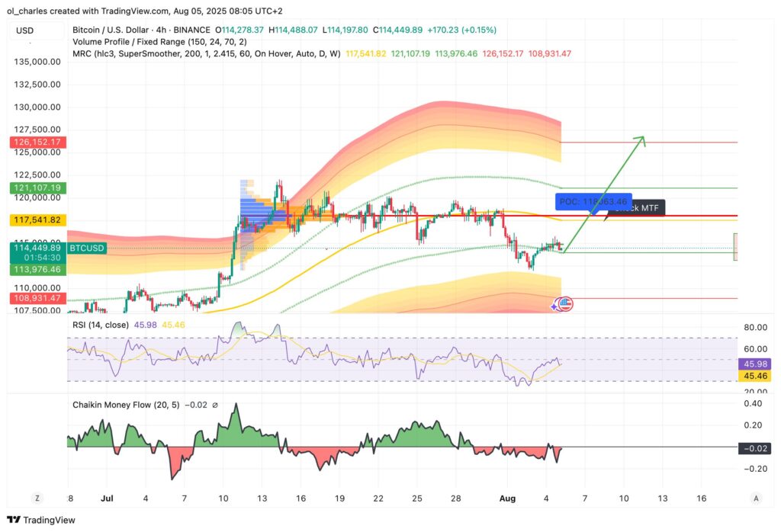Viewport: 781px width, 532px height.
Task: Click the green 113,976.46 price label
Action: (37, 270)
